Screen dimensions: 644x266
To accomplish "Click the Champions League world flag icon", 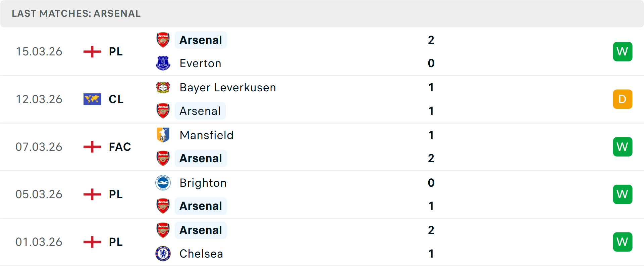I will [x=92, y=99].
